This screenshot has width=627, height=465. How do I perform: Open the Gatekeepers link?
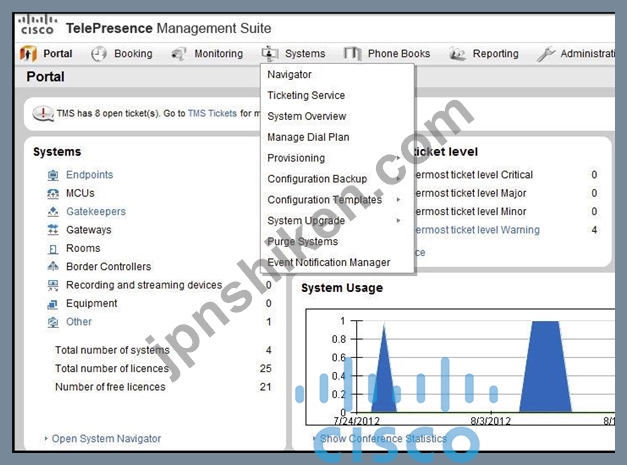(96, 212)
